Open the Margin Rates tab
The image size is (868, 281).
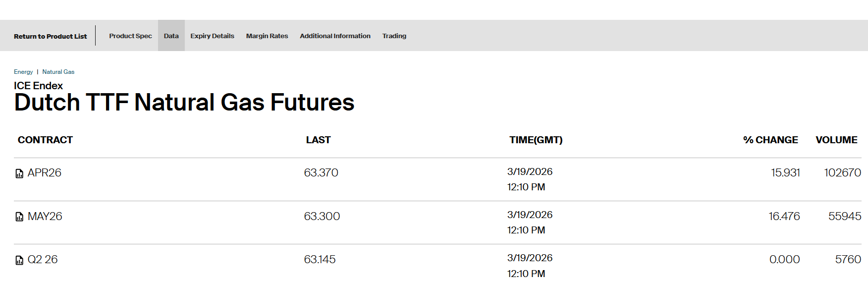coord(267,36)
